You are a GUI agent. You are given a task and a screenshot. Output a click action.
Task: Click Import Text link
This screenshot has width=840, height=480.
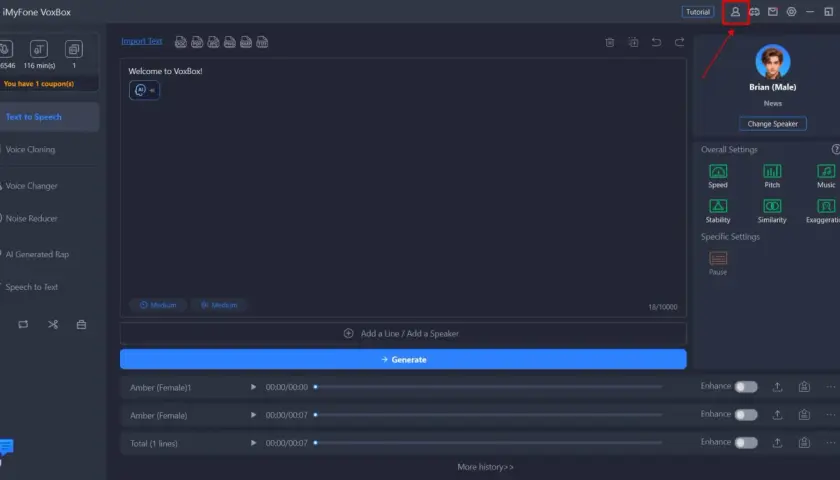click(x=141, y=41)
